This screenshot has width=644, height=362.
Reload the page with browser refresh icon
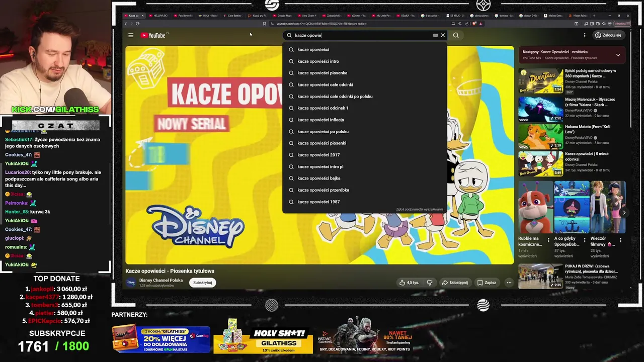coord(137,24)
